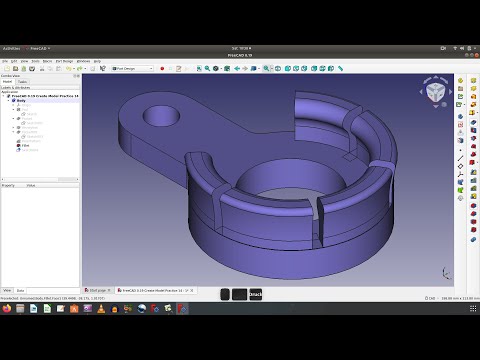Click the Right view cube icon

tap(304, 68)
